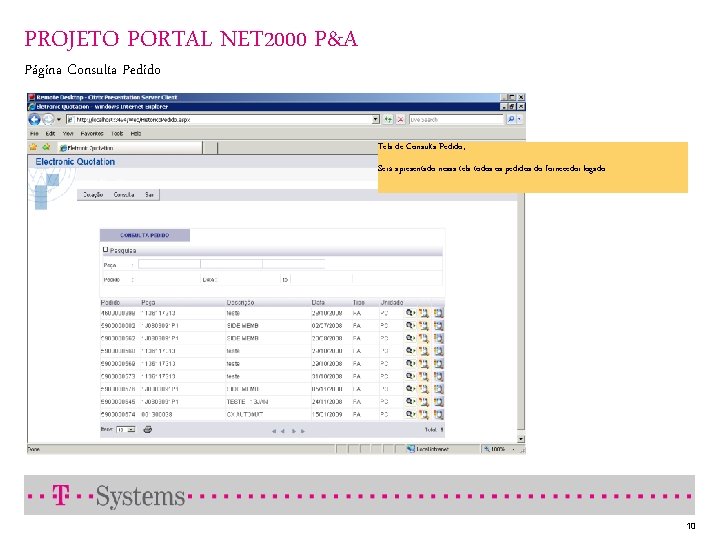Click the Electronic Quotation page title
The height and width of the screenshot is (540, 720).
point(75,162)
